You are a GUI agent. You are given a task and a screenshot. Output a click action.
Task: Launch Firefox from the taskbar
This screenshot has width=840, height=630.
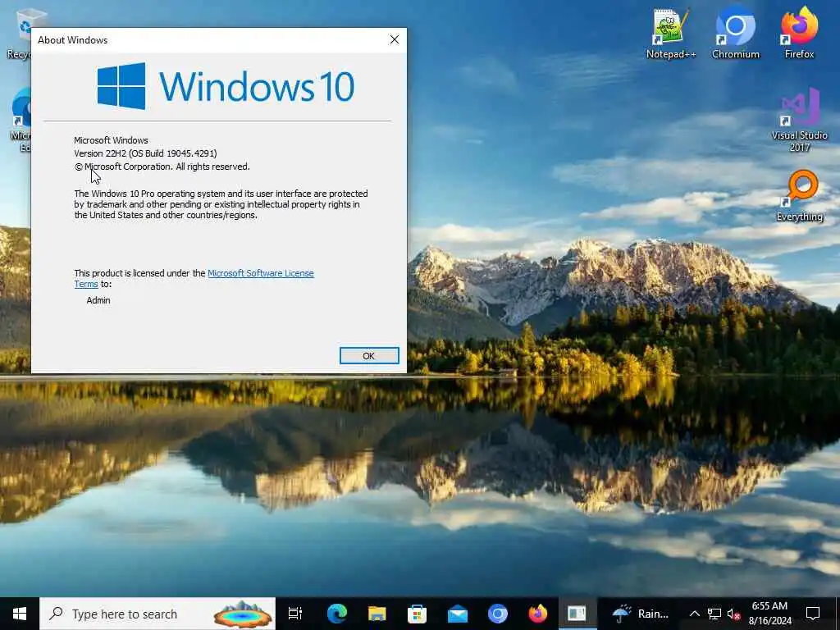(x=538, y=614)
